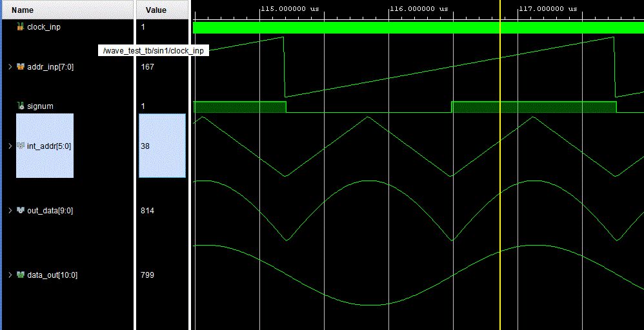Expand the out_data[9:0] bus
644x330 pixels.
pos(10,210)
